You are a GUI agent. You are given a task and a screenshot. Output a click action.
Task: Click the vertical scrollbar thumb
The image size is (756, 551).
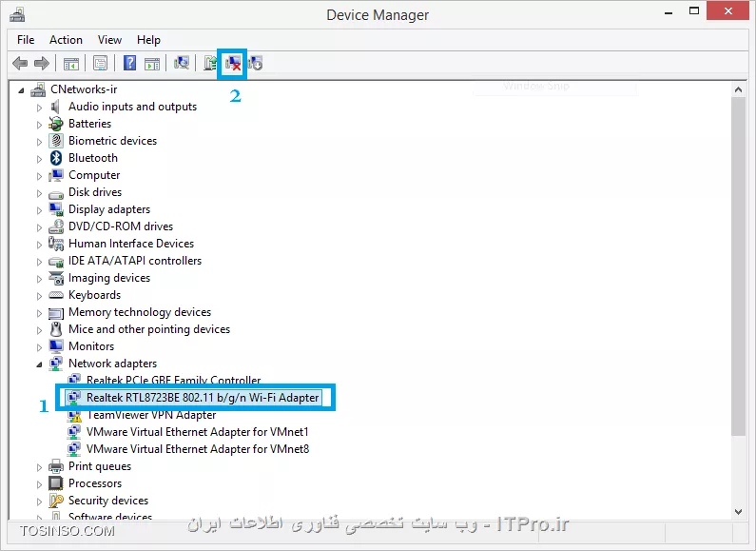[738, 266]
